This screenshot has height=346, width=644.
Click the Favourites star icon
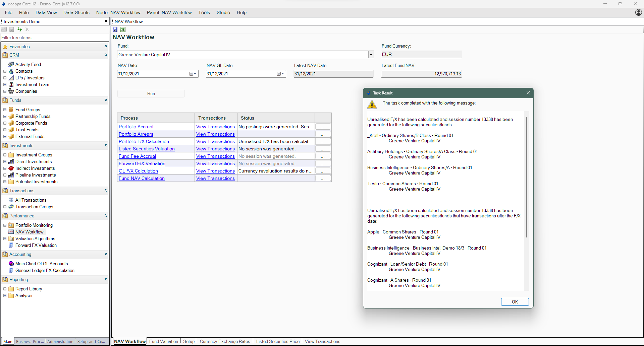5,47
